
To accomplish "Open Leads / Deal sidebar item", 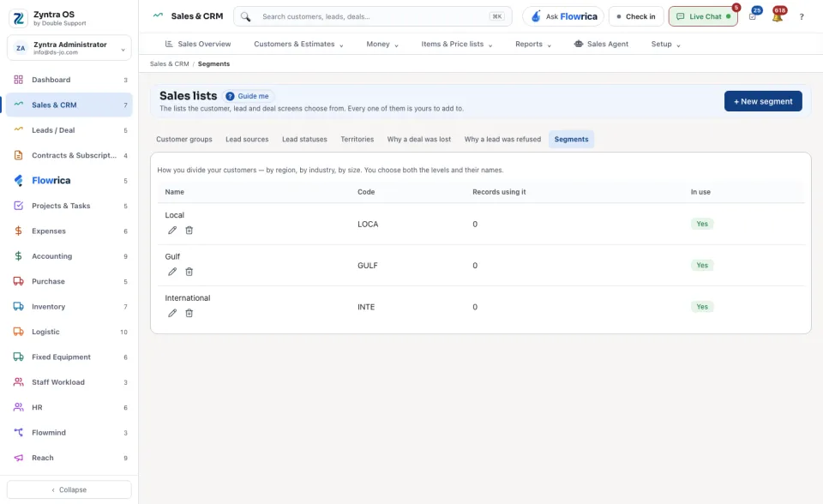I will [x=69, y=130].
